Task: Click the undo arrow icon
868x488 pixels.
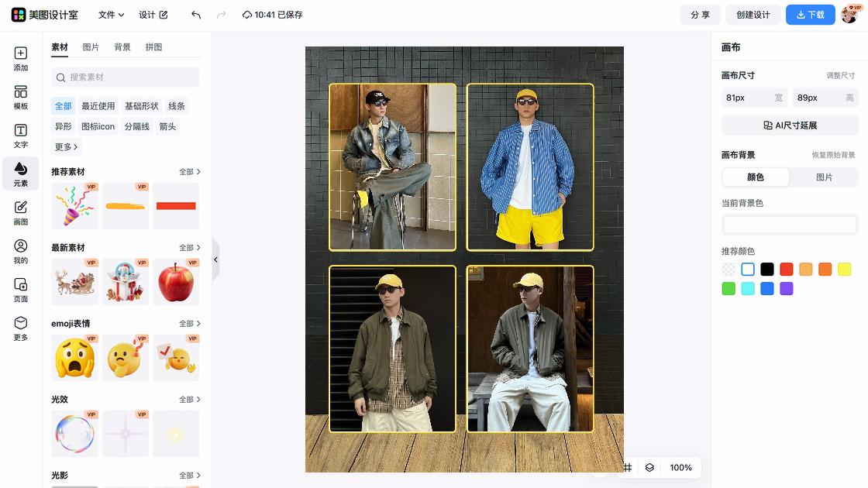Action: click(x=195, y=15)
